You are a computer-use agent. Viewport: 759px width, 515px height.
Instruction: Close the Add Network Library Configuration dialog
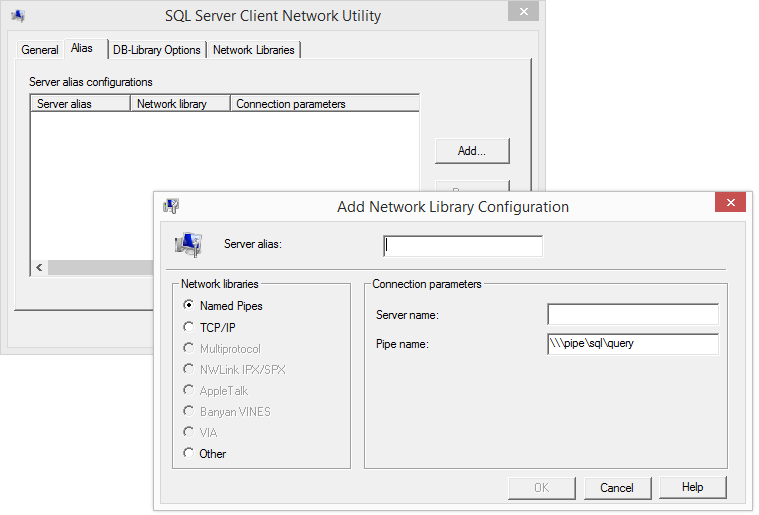click(730, 202)
